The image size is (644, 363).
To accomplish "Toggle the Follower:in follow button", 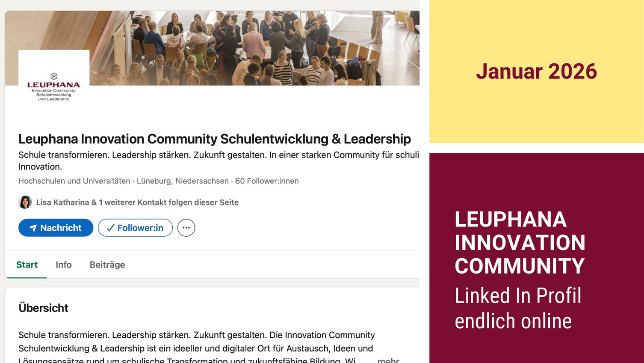I will coord(135,228).
